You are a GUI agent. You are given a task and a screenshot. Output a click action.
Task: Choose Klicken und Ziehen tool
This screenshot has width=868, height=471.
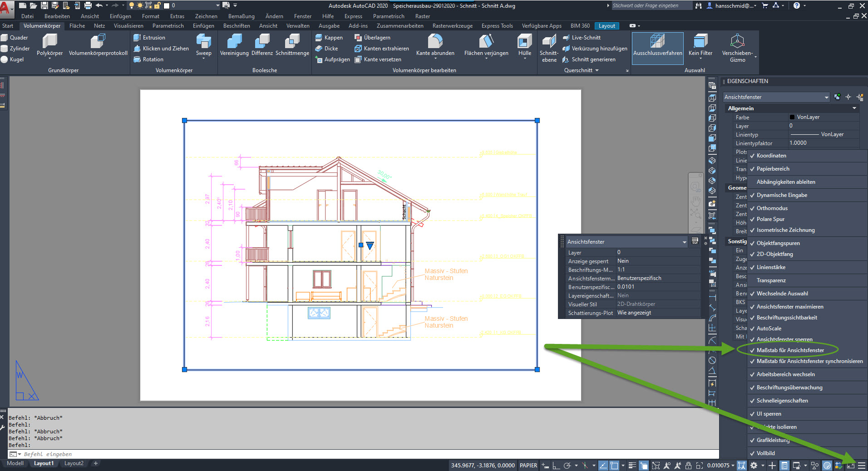[161, 49]
